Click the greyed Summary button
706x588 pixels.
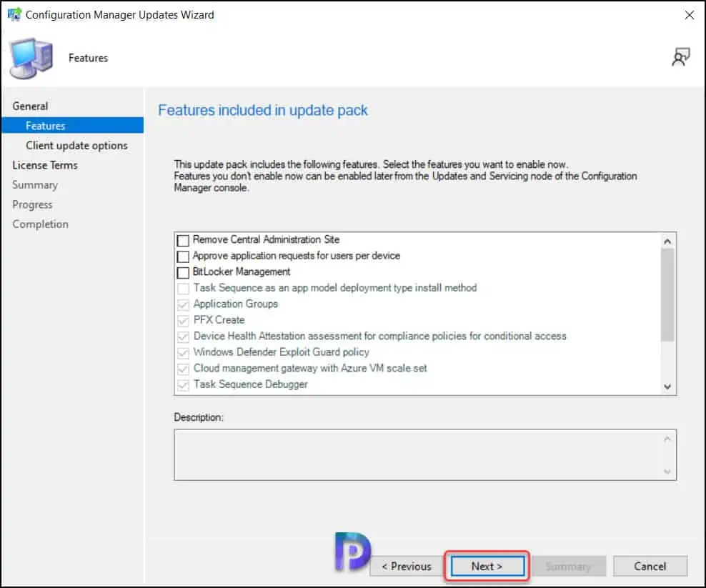coord(568,566)
